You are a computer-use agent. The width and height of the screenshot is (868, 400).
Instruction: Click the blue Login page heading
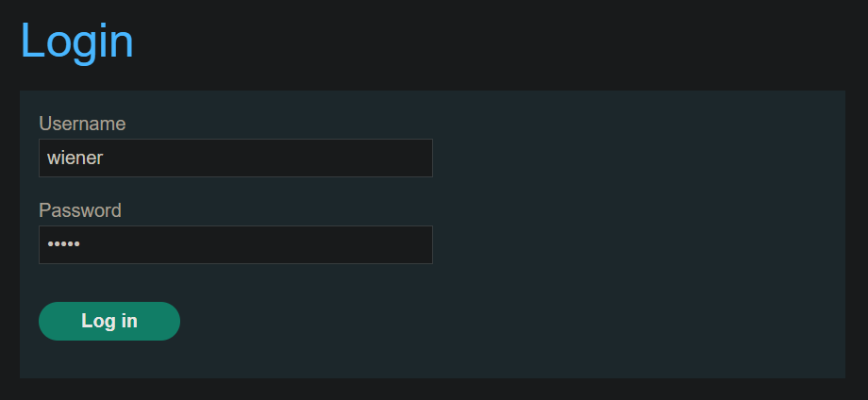(x=77, y=41)
